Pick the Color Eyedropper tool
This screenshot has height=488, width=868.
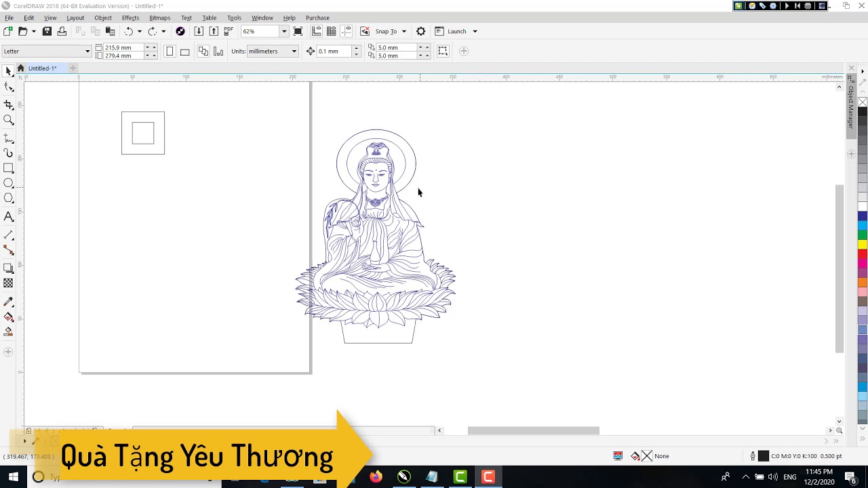[8, 302]
